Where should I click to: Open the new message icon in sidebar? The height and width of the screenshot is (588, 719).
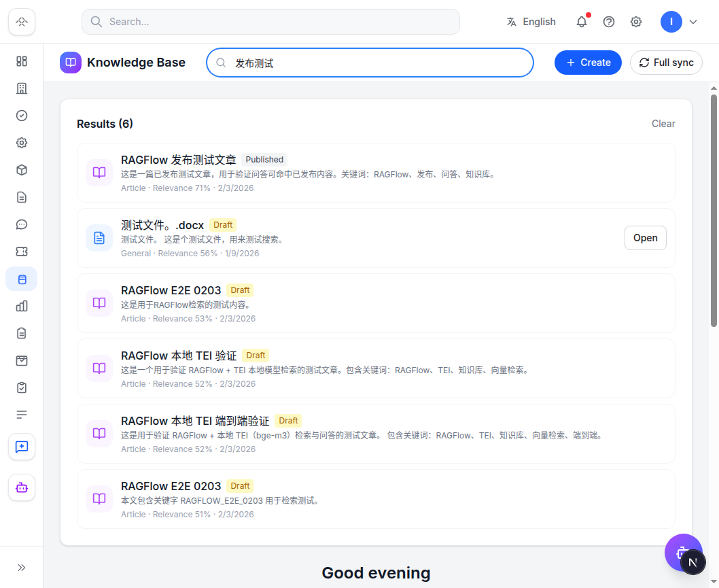coord(22,447)
